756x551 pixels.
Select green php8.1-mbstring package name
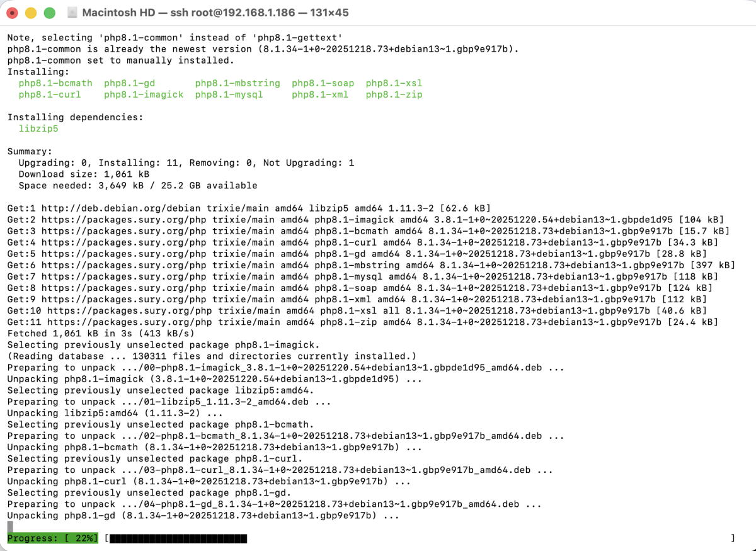pos(238,83)
